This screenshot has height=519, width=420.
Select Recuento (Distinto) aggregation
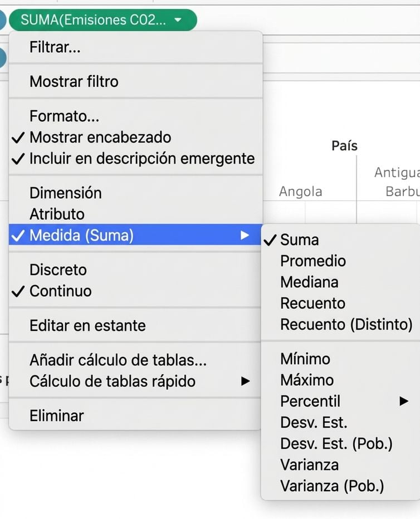[340, 324]
